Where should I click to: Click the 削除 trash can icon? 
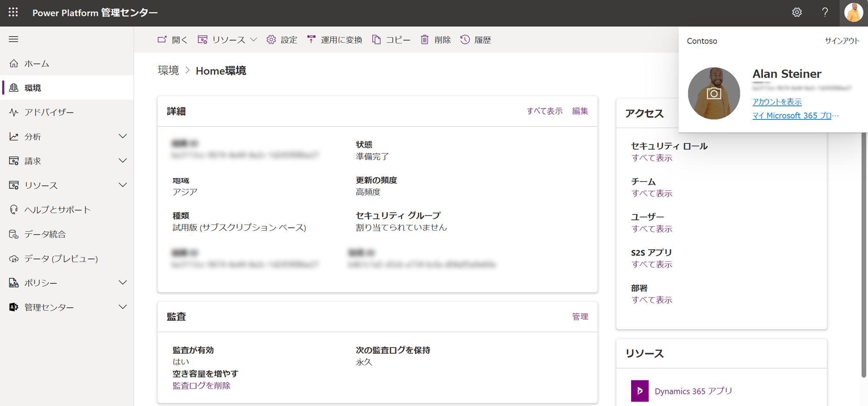(x=424, y=40)
